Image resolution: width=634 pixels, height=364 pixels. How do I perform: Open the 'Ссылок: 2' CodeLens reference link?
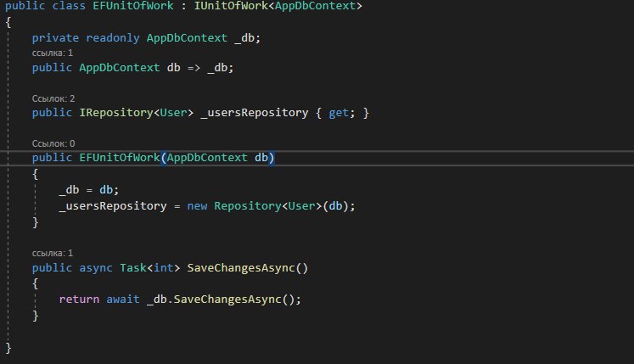[x=53, y=98]
